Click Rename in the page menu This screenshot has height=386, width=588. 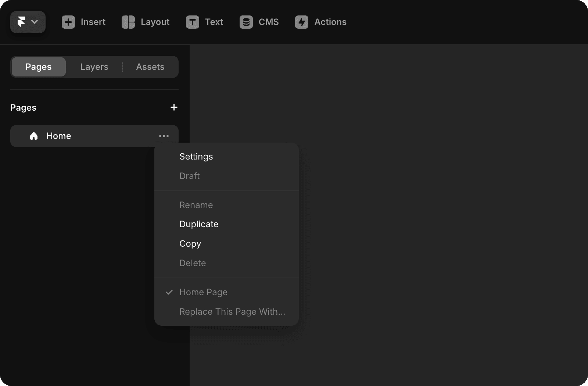click(196, 205)
